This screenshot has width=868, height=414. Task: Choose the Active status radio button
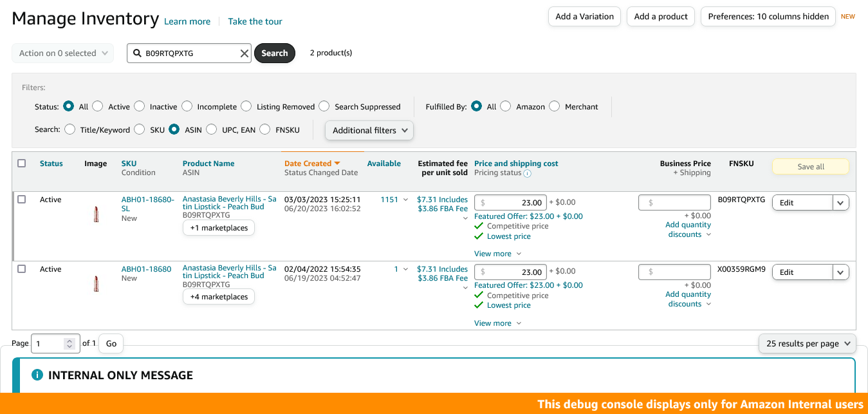point(98,106)
